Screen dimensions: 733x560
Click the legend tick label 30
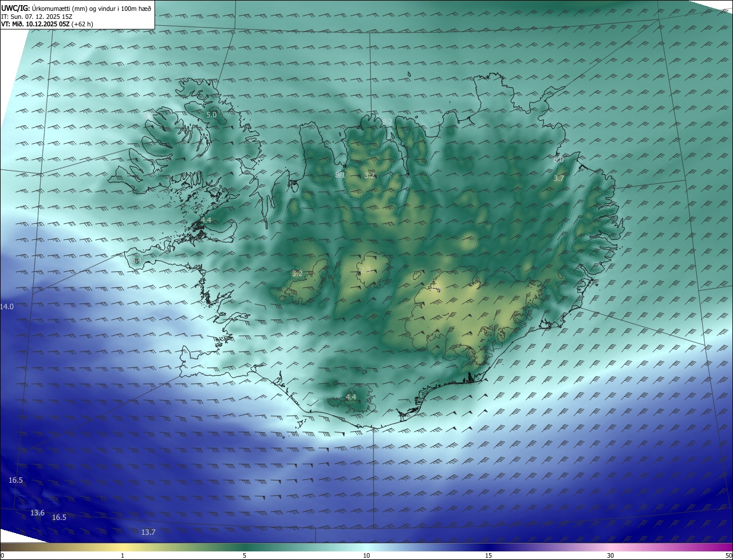tap(610, 555)
